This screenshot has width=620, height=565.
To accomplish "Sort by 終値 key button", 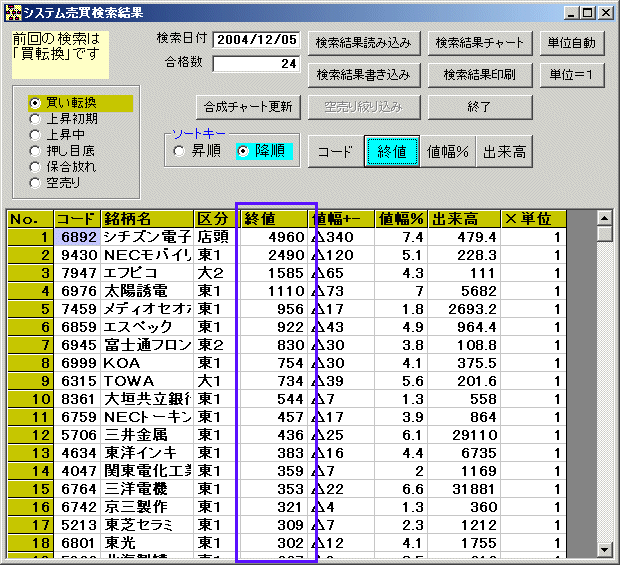I will [x=392, y=151].
